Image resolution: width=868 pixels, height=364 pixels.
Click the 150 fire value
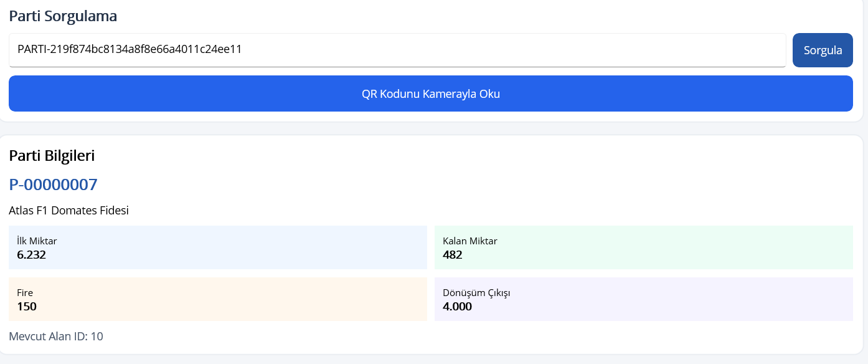tap(26, 306)
